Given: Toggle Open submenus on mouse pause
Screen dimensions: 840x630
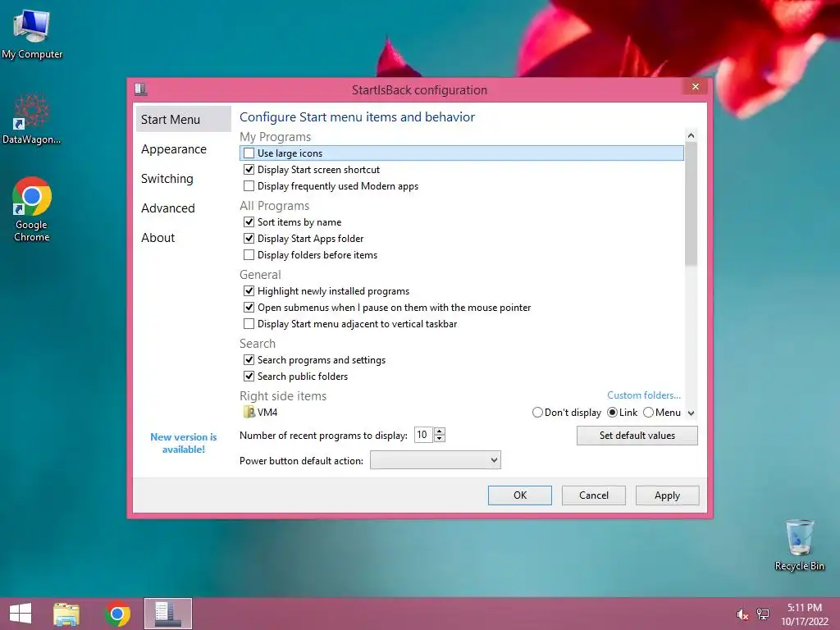Looking at the screenshot, I should click(x=249, y=308).
